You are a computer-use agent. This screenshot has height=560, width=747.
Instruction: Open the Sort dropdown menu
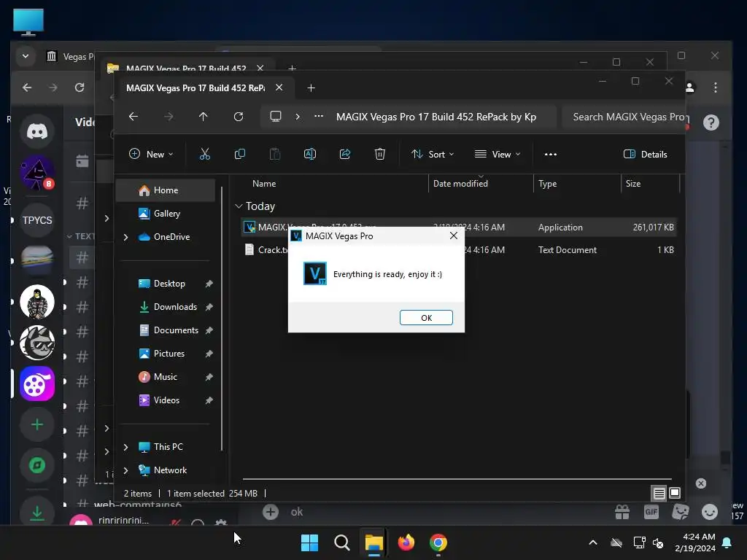[x=433, y=154]
